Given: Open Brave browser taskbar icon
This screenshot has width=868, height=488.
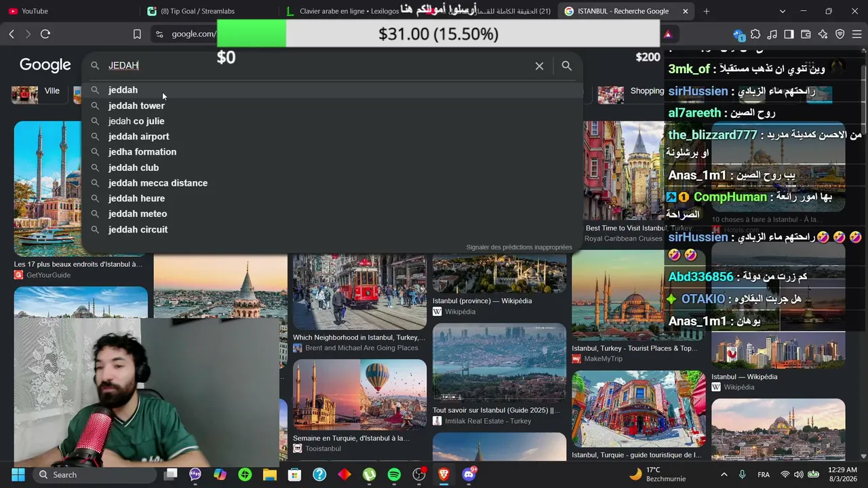Looking at the screenshot, I should click(x=443, y=474).
